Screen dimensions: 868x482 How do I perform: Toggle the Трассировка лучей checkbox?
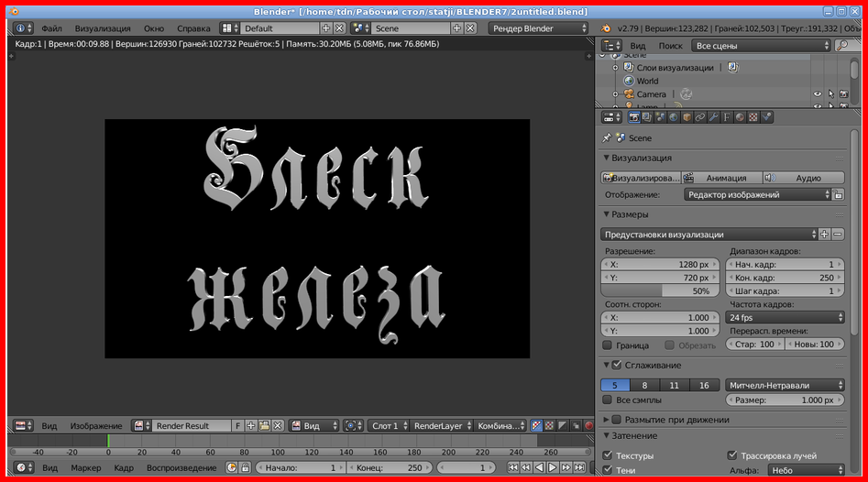[x=732, y=455]
